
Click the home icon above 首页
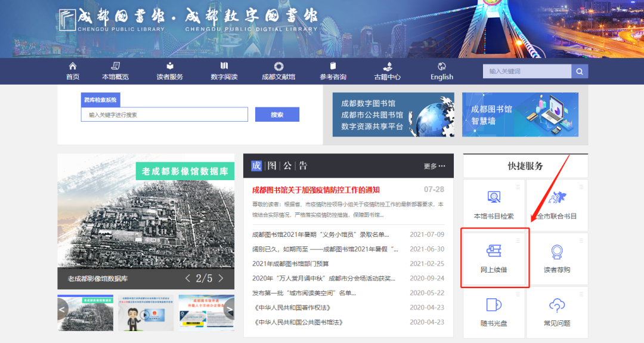click(x=73, y=66)
